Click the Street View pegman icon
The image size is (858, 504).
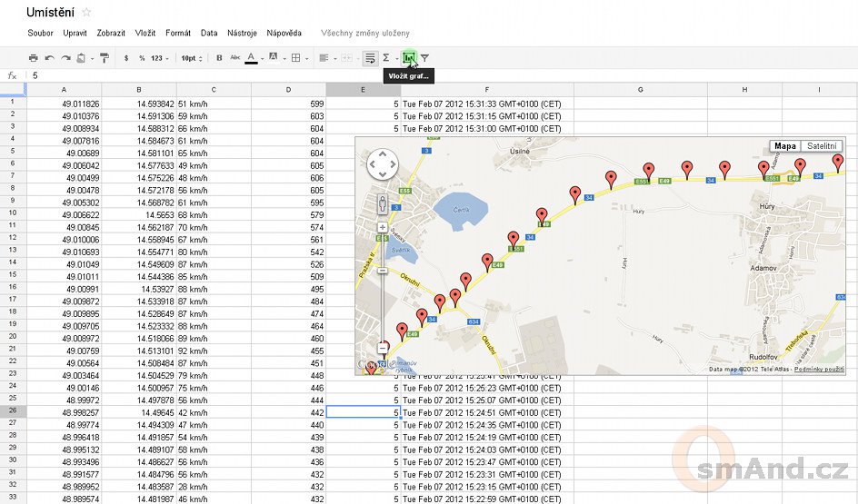(x=383, y=204)
